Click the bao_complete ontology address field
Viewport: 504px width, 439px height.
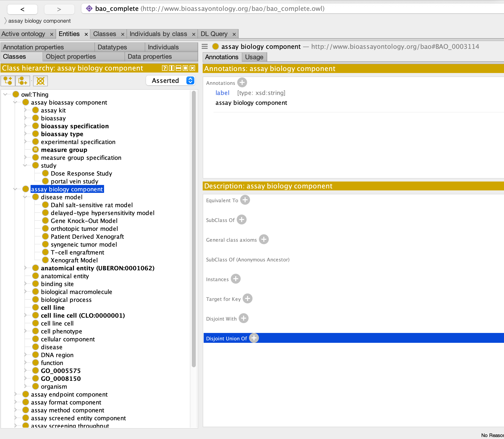point(293,9)
